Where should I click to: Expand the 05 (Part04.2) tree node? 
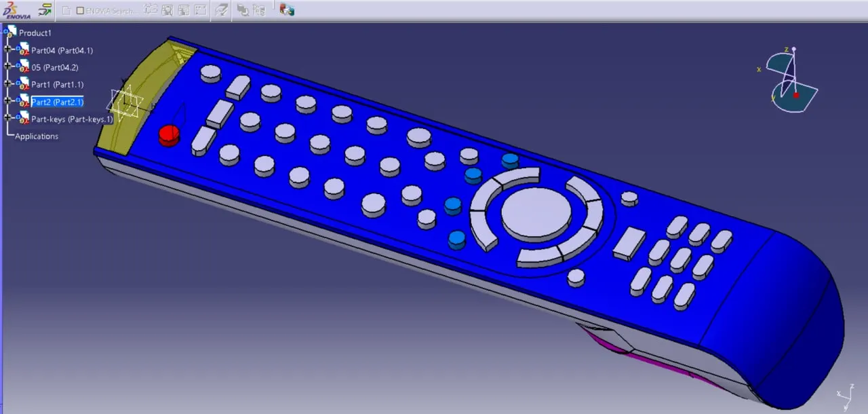tap(7, 67)
